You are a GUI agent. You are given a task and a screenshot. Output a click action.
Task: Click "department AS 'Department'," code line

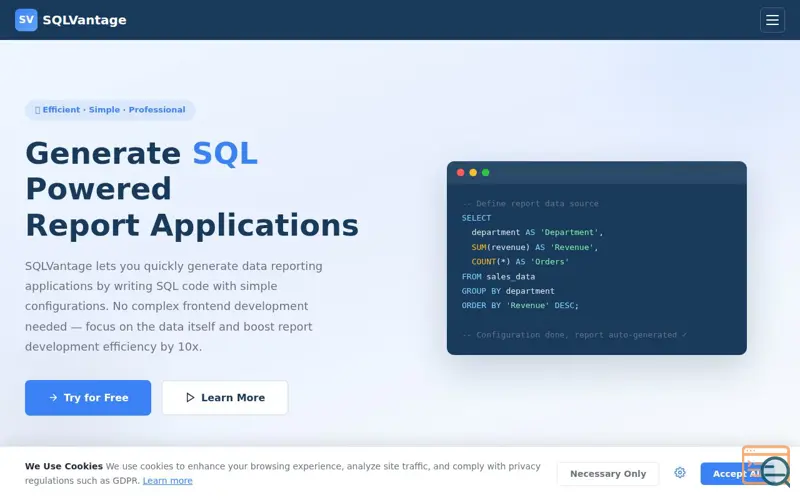[537, 232]
